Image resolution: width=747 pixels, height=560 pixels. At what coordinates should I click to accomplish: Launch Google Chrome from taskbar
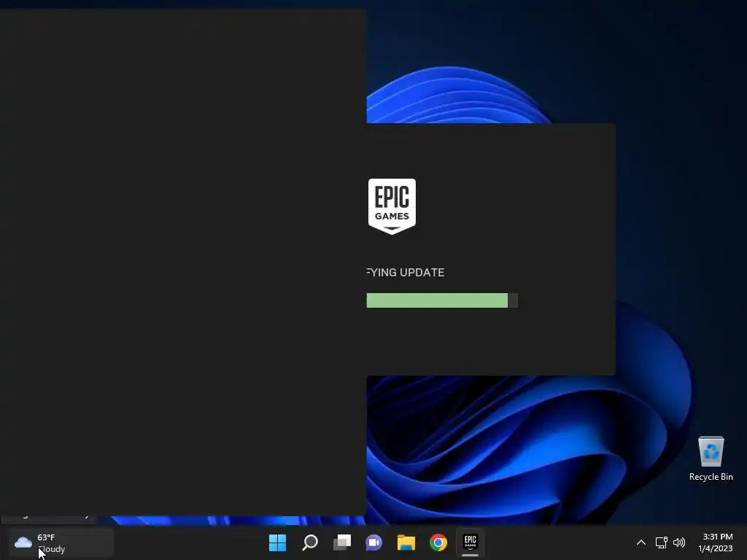click(438, 542)
